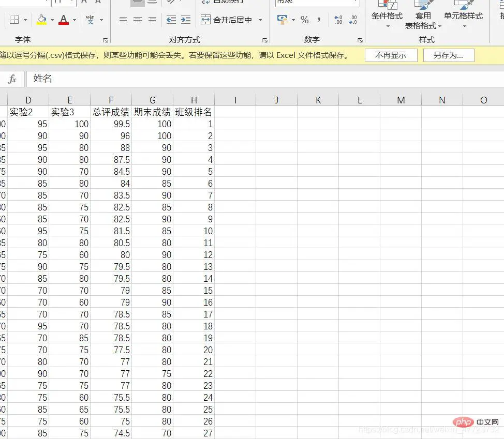Click the fill color paint bucket icon
Image resolution: width=504 pixels, height=439 pixels.
tap(41, 20)
